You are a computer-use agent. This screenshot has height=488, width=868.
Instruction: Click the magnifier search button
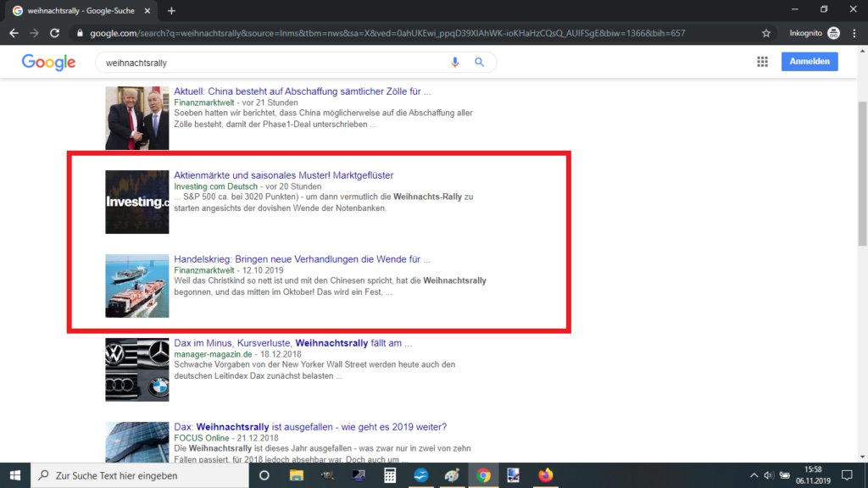point(480,63)
